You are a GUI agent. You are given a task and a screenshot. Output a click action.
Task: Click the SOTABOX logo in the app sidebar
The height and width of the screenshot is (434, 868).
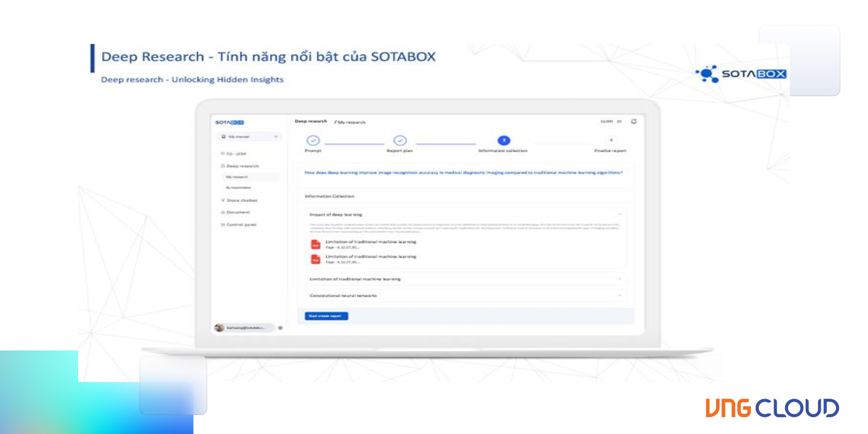coord(229,123)
